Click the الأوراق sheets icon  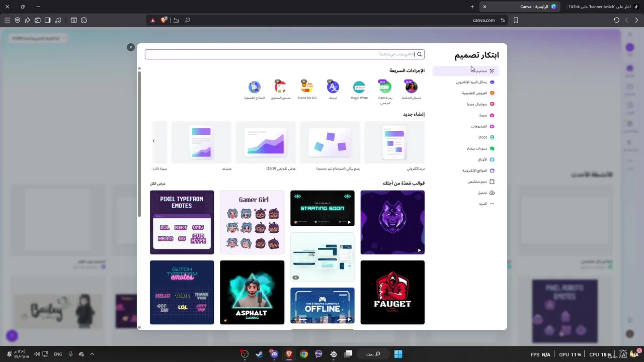point(492,159)
